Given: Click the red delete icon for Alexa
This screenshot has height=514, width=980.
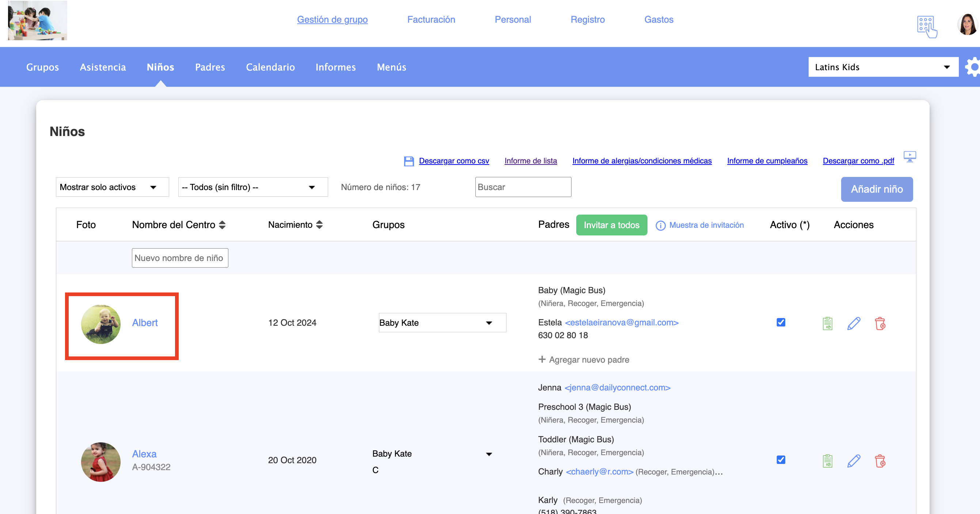Looking at the screenshot, I should tap(880, 461).
